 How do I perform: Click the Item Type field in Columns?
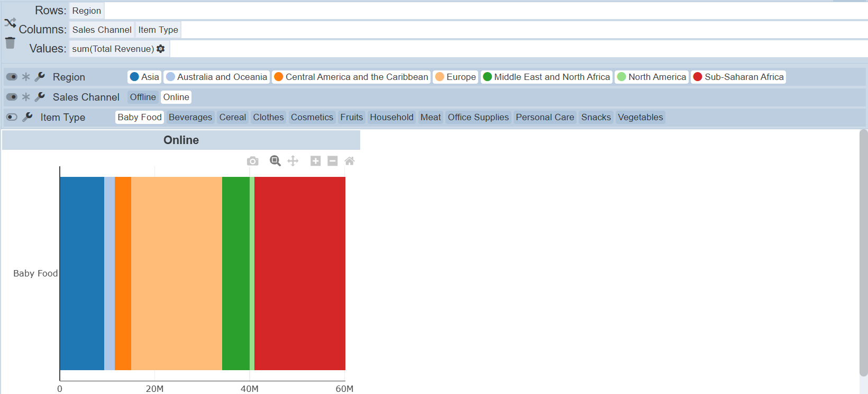158,30
